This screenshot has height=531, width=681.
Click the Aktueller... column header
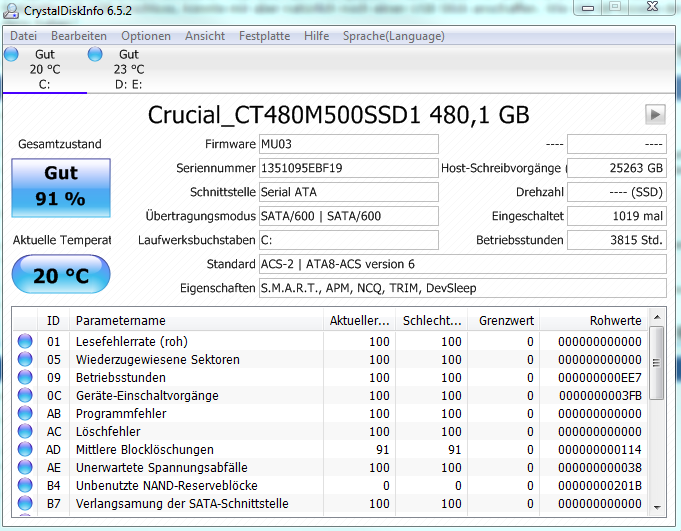359,320
